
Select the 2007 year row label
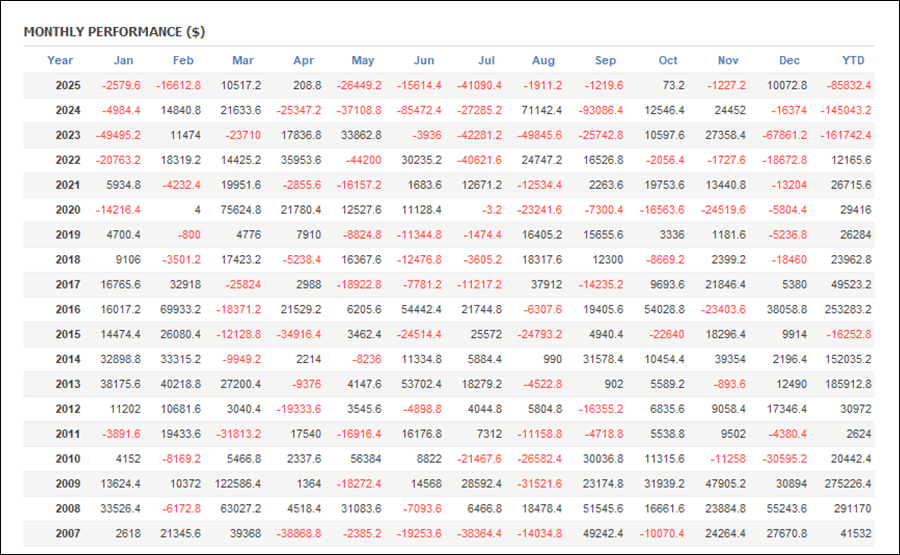[68, 535]
